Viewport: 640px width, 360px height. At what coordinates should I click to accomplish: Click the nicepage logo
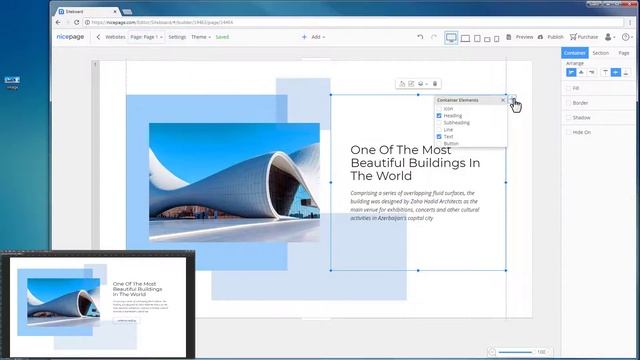(70, 37)
